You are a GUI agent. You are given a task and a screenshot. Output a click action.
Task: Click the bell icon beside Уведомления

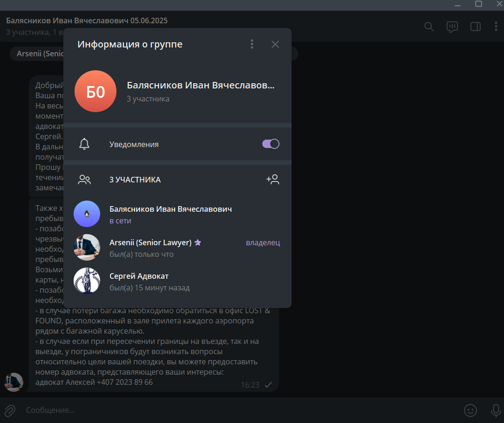point(84,144)
